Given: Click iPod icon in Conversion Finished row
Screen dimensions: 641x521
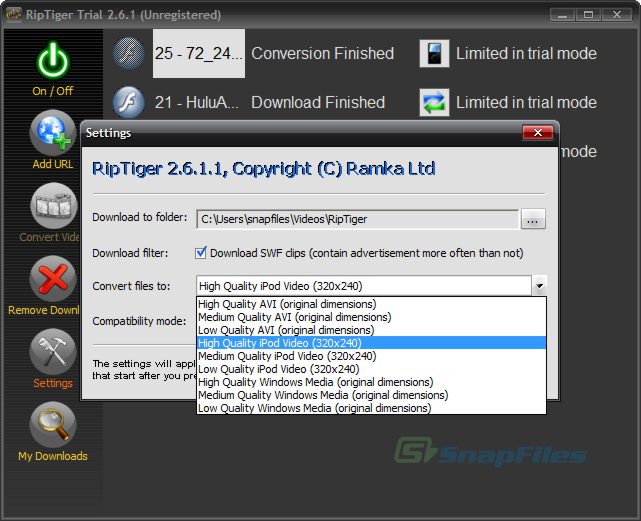Looking at the screenshot, I should pos(434,53).
